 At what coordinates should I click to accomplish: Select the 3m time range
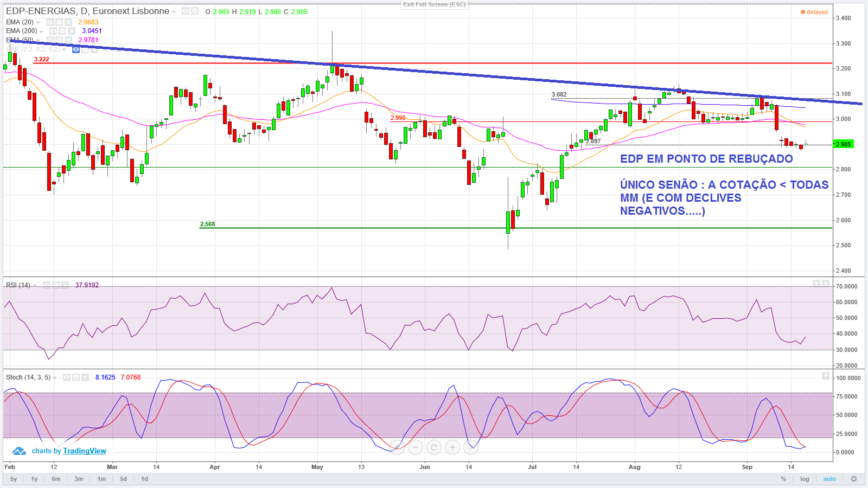(79, 479)
